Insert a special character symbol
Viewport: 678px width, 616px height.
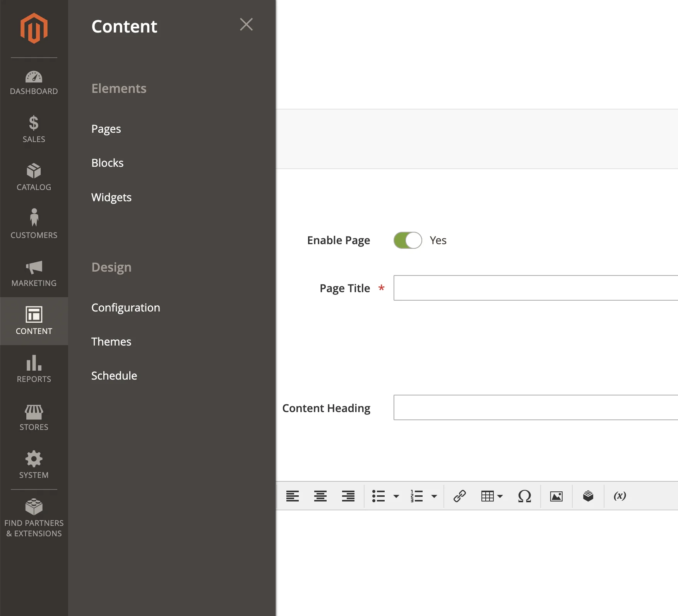point(524,496)
